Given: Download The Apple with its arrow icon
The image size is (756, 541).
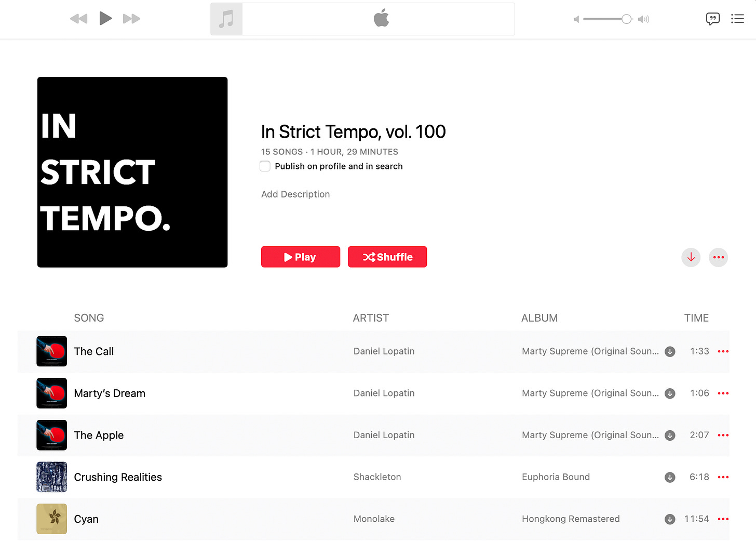Looking at the screenshot, I should coord(670,436).
